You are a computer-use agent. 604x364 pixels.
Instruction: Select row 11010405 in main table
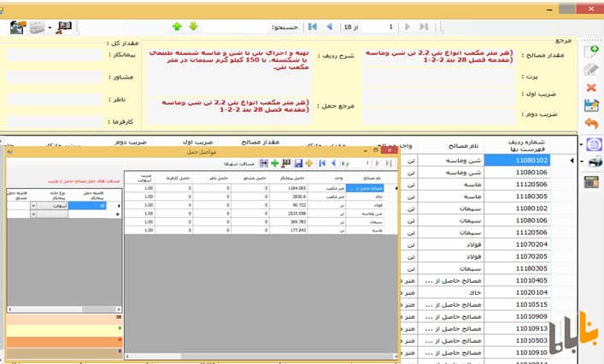pyautogui.click(x=518, y=280)
